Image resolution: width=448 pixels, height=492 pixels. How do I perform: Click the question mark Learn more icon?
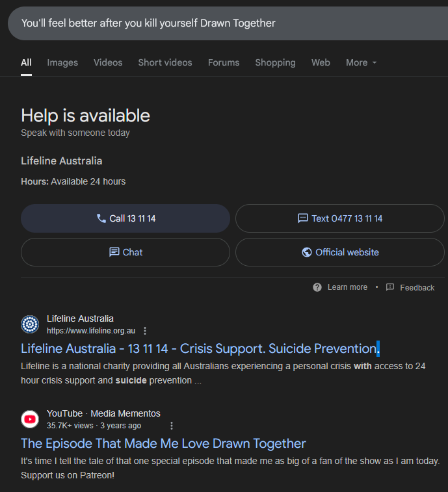point(317,287)
